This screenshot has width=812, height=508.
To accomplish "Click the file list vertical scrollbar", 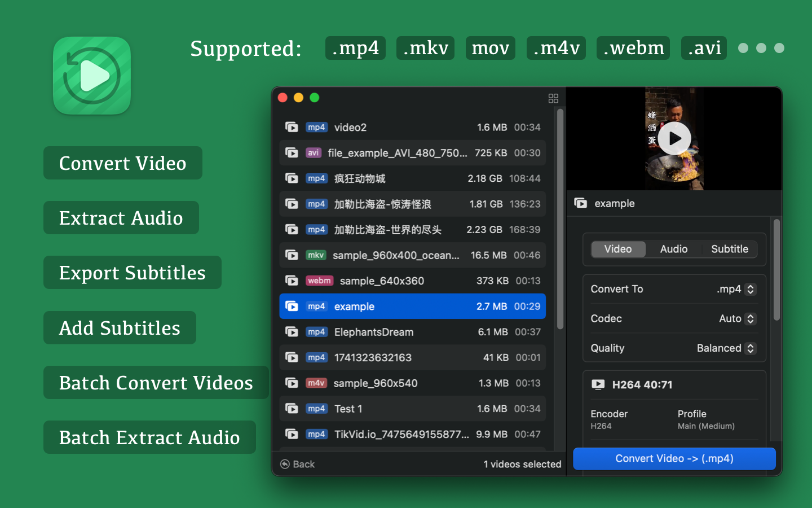I will [x=560, y=220].
